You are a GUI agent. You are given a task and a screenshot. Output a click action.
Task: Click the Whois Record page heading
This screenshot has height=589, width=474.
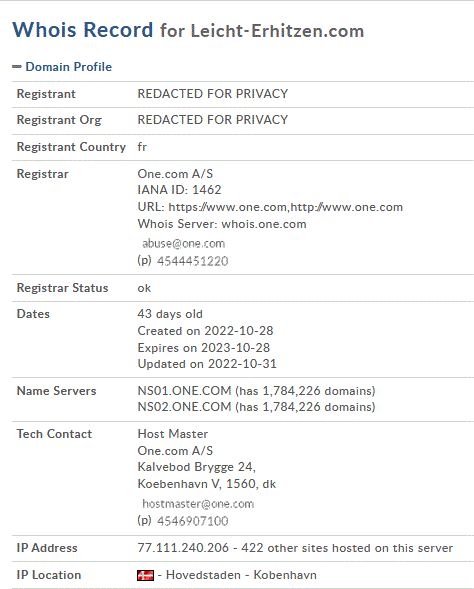click(83, 30)
